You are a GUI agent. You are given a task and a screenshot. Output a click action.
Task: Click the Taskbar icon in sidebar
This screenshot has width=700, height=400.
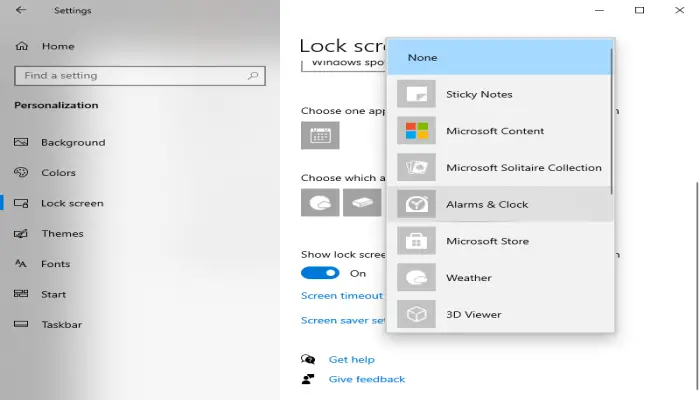[x=21, y=324]
